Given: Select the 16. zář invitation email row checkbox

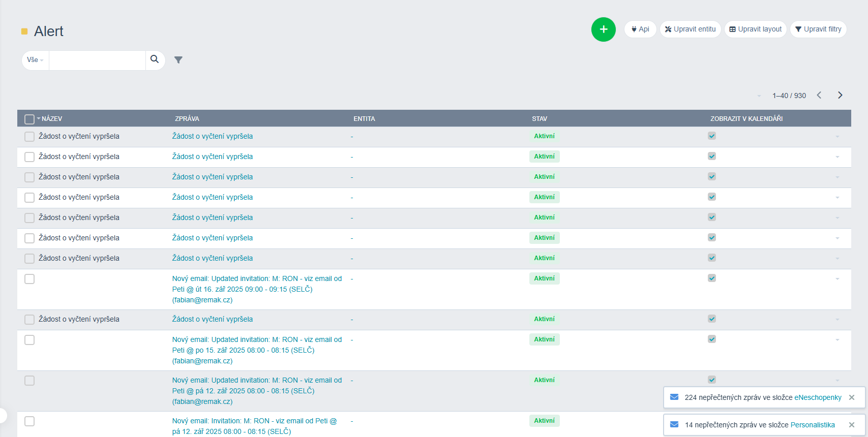Looking at the screenshot, I should pos(29,279).
